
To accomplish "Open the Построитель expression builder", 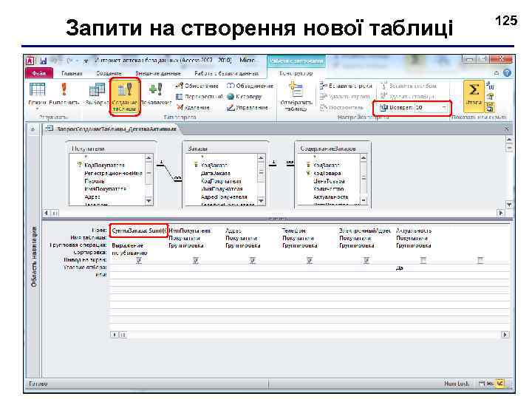I will coord(341,108).
